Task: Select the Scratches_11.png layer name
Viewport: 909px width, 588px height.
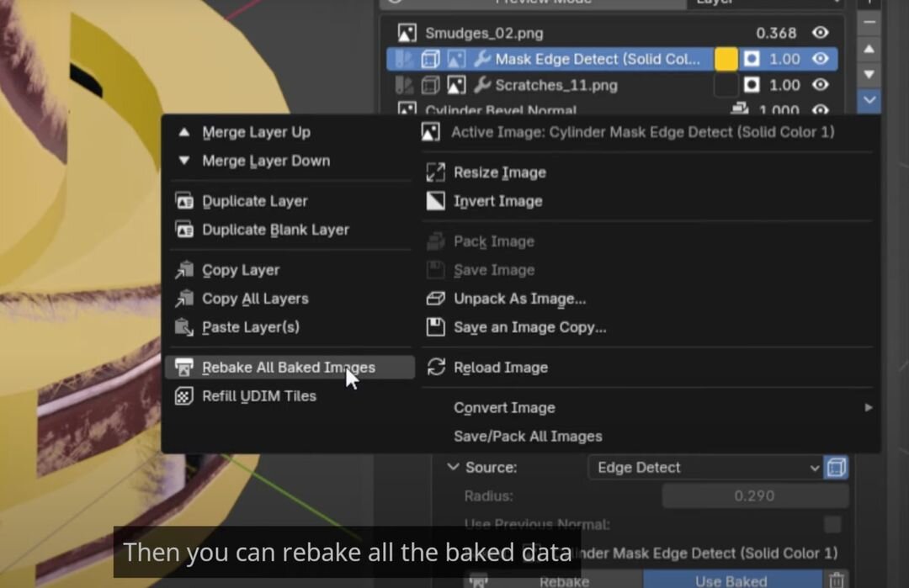Action: tap(556, 85)
